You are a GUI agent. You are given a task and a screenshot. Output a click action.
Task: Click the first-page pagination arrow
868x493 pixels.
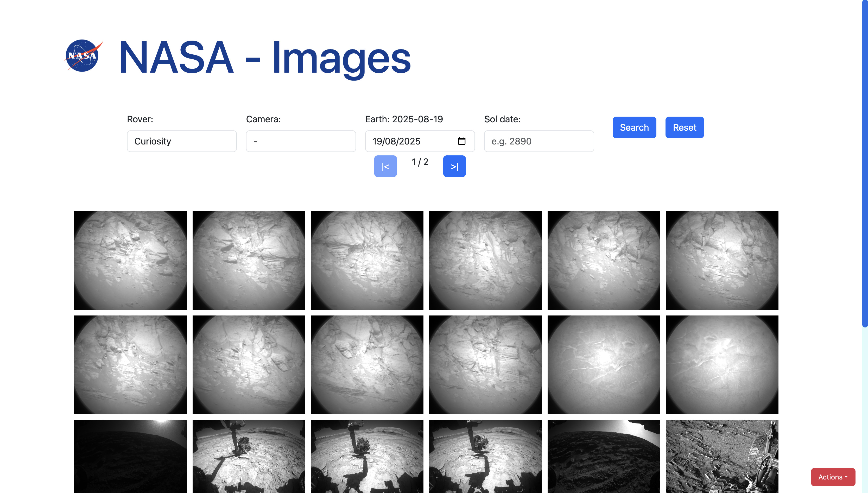[x=385, y=166]
